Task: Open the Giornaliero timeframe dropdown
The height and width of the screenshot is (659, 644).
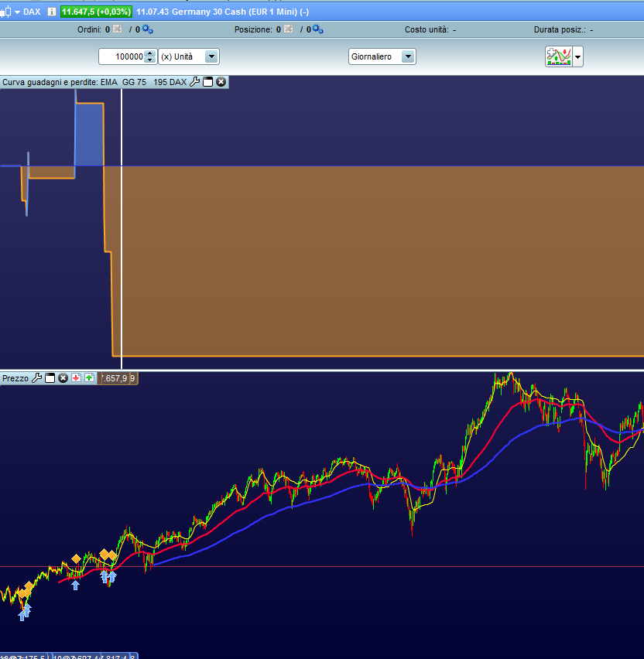Action: coord(382,56)
